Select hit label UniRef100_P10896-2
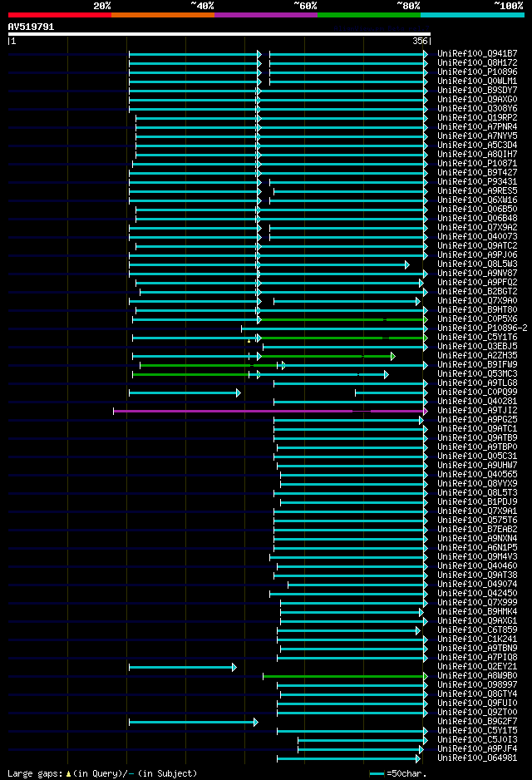The width and height of the screenshot is (532, 780). 482,328
